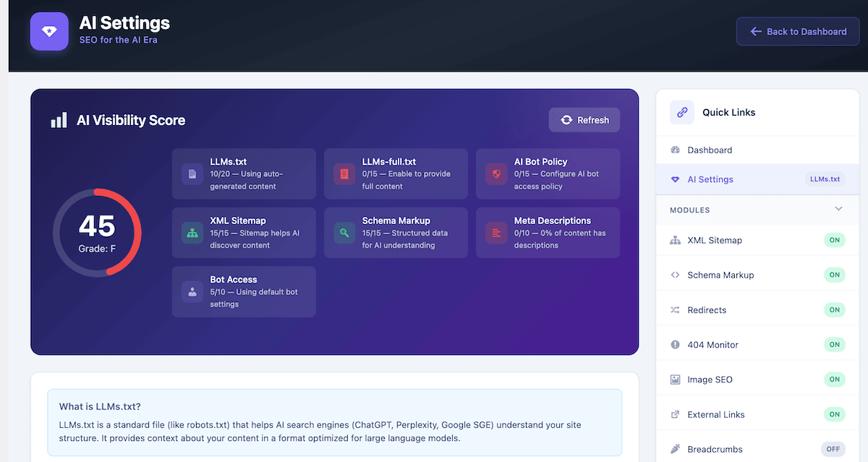
Task: Enable the Breadcrumbs module OFF switch
Action: tap(833, 449)
